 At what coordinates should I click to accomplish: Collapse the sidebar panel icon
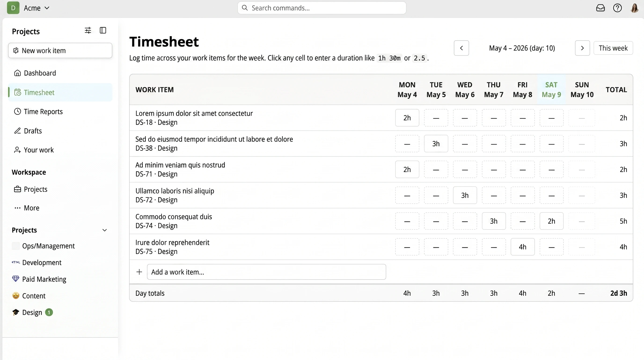pyautogui.click(x=103, y=30)
